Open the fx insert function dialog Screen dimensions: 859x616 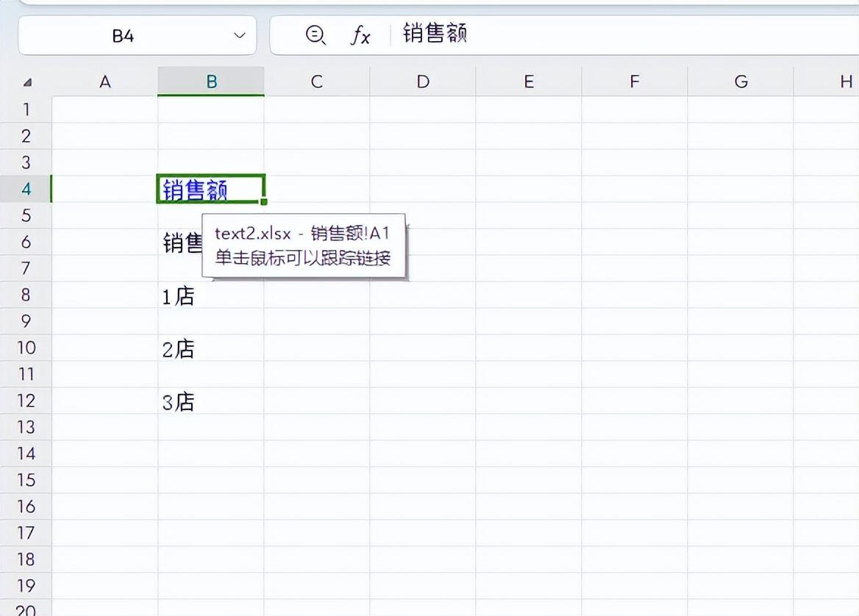[360, 35]
